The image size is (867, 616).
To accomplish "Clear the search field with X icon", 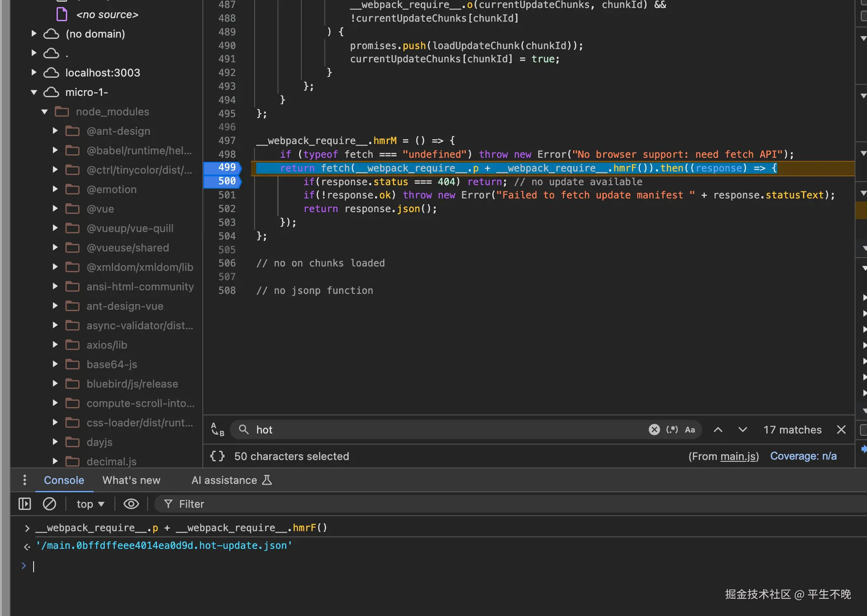I will pyautogui.click(x=654, y=430).
